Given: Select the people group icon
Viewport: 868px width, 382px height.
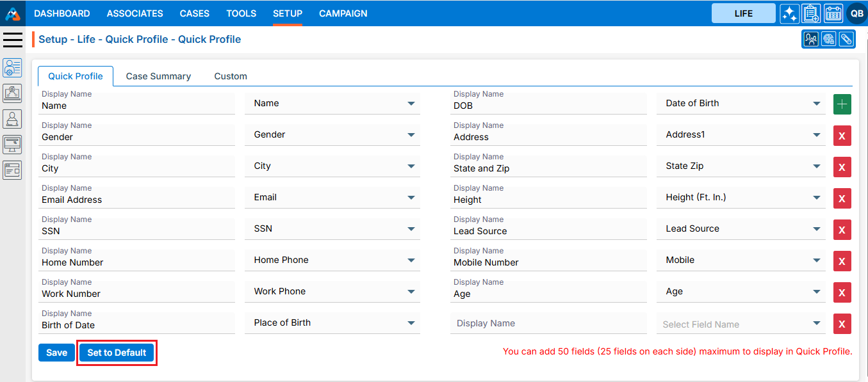Looking at the screenshot, I should (x=811, y=39).
